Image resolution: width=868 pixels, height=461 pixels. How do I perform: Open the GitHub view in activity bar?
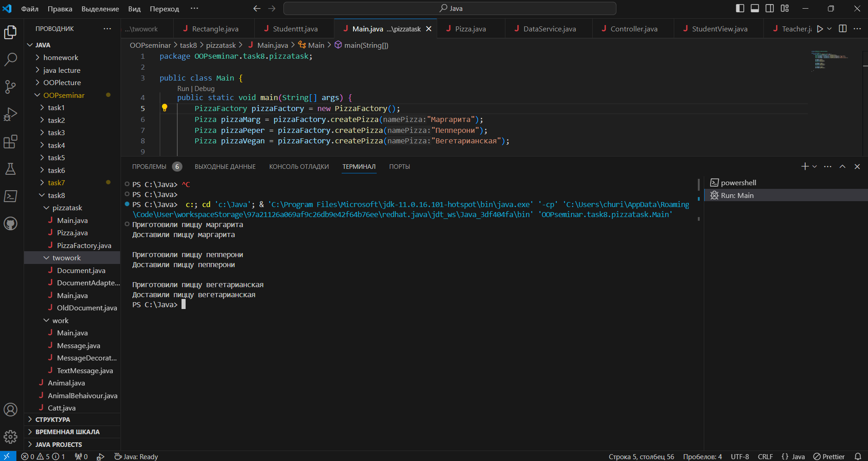pyautogui.click(x=10, y=223)
